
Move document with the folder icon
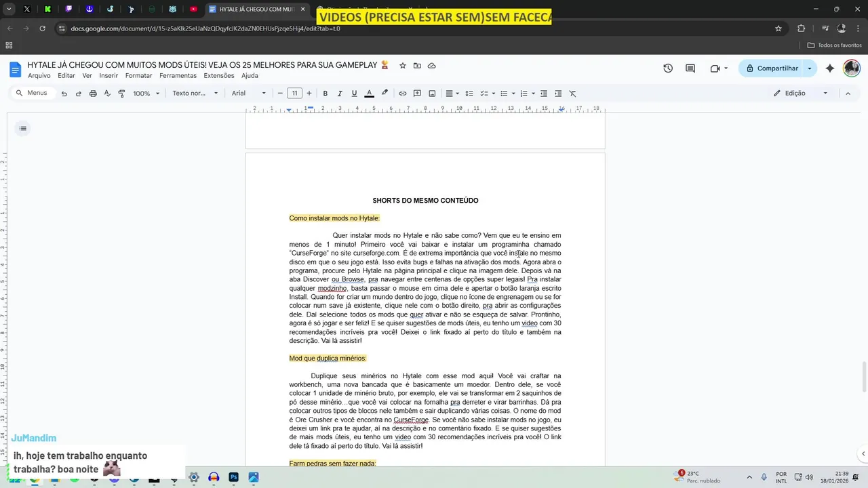click(x=417, y=66)
